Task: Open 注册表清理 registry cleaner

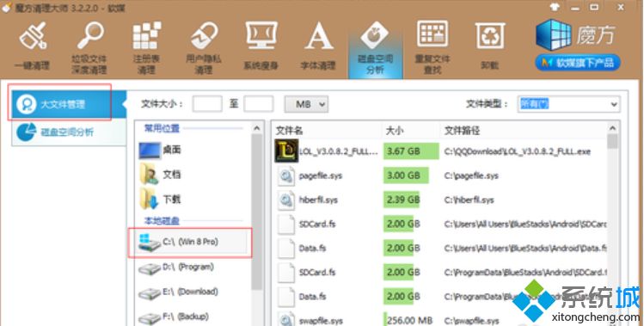Action: [146, 48]
